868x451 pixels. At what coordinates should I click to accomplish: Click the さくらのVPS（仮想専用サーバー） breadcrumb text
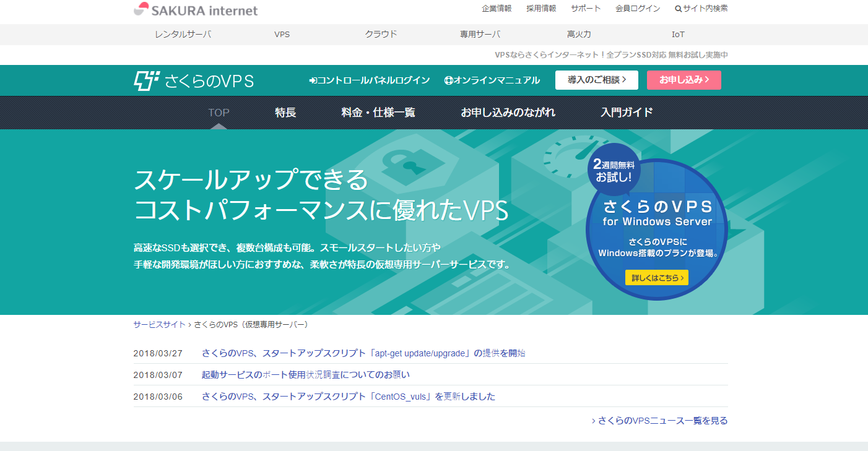(251, 324)
